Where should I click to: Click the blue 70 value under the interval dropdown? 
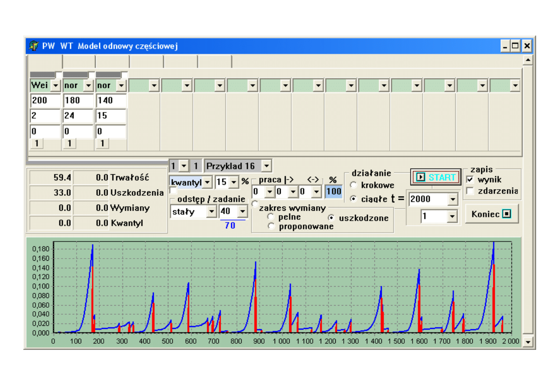click(230, 226)
